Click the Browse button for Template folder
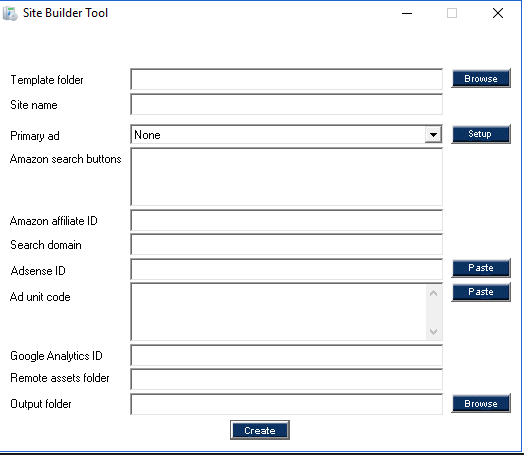 point(481,79)
